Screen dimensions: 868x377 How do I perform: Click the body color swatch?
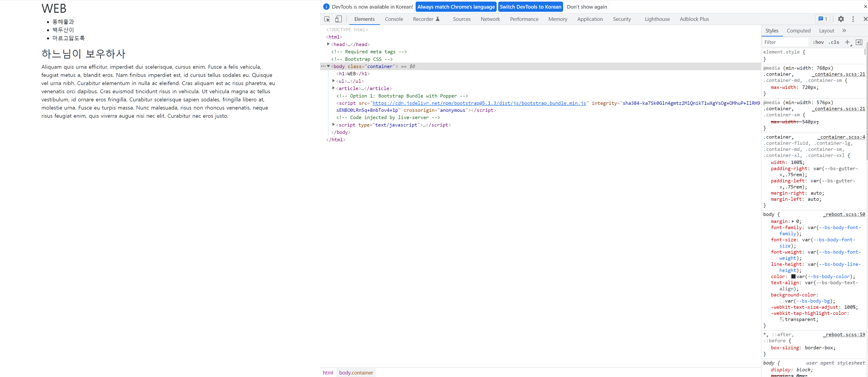pos(793,277)
